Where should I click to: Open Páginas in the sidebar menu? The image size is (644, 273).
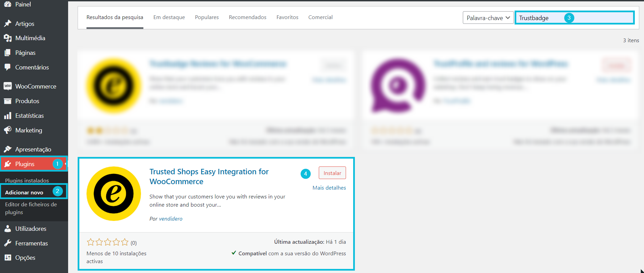(x=25, y=53)
